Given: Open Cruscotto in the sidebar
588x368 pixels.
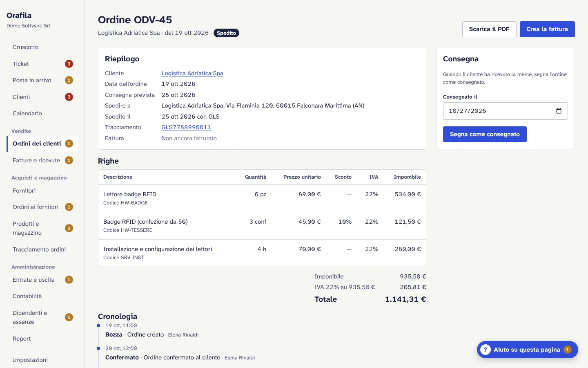Looking at the screenshot, I should click(42, 47).
